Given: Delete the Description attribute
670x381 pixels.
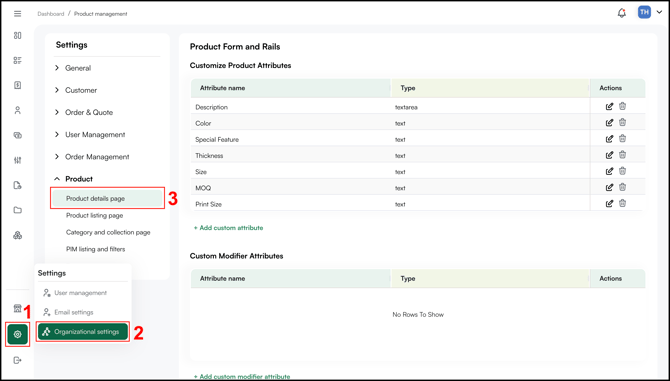Looking at the screenshot, I should tap(623, 106).
